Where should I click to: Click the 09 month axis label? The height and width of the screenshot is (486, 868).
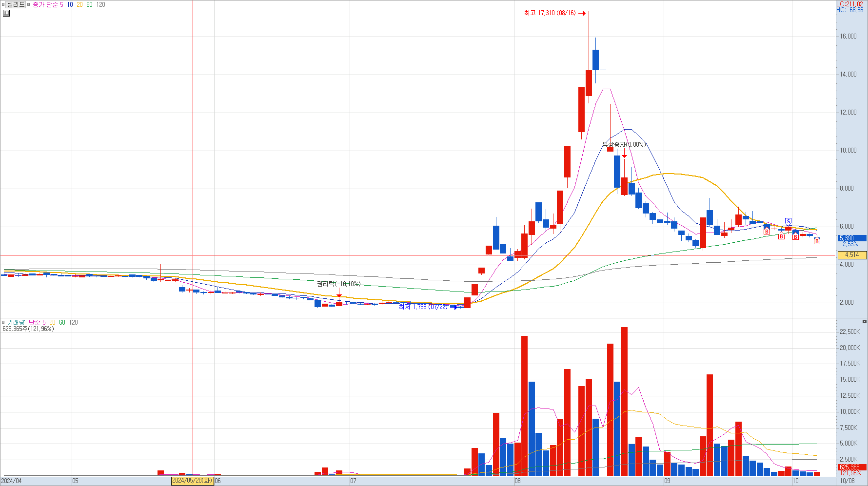(x=667, y=481)
